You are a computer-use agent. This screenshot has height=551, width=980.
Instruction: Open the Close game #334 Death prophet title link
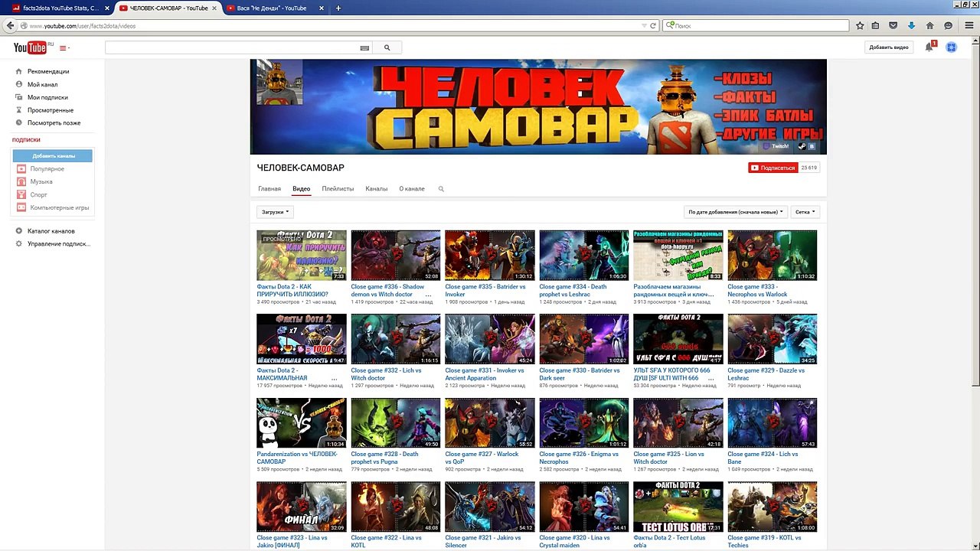tap(574, 290)
